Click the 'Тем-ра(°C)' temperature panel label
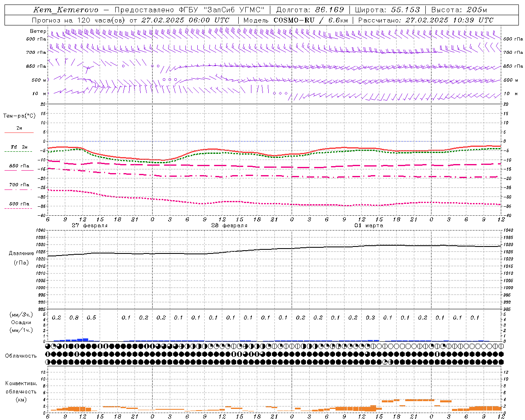This screenshot has height=420, width=525. [19, 116]
